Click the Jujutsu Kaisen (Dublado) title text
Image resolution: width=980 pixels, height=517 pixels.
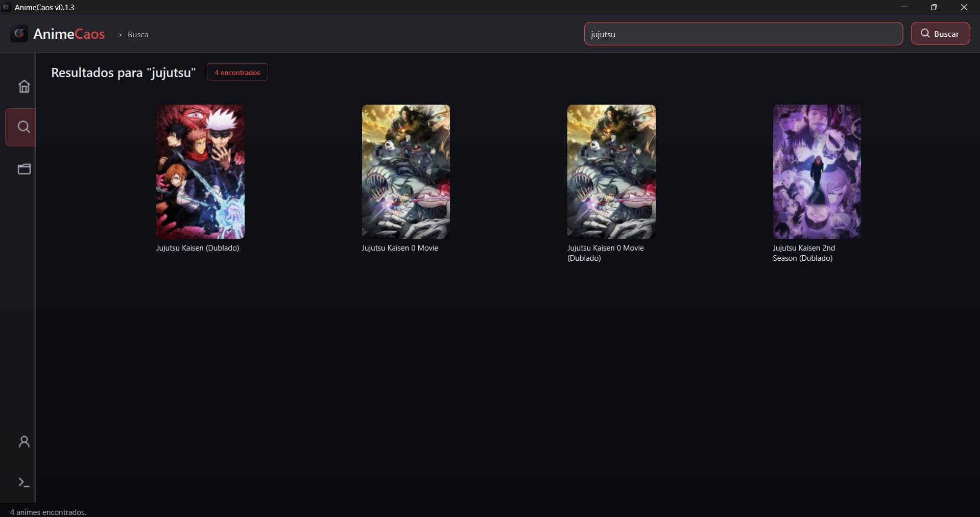198,248
